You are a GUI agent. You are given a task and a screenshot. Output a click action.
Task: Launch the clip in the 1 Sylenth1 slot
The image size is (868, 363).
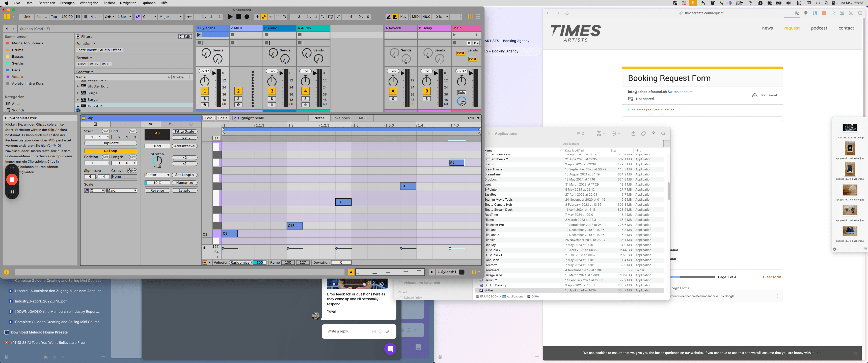click(x=199, y=35)
